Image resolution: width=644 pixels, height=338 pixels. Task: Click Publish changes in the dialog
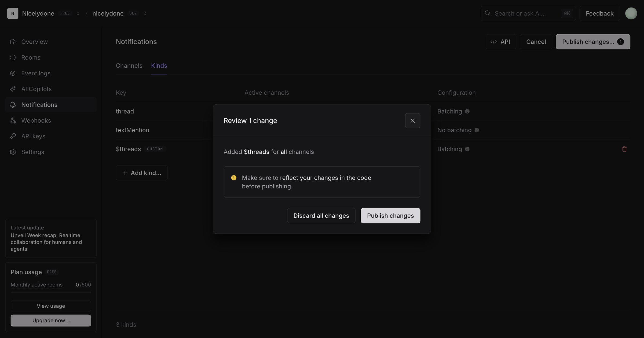[390, 216]
